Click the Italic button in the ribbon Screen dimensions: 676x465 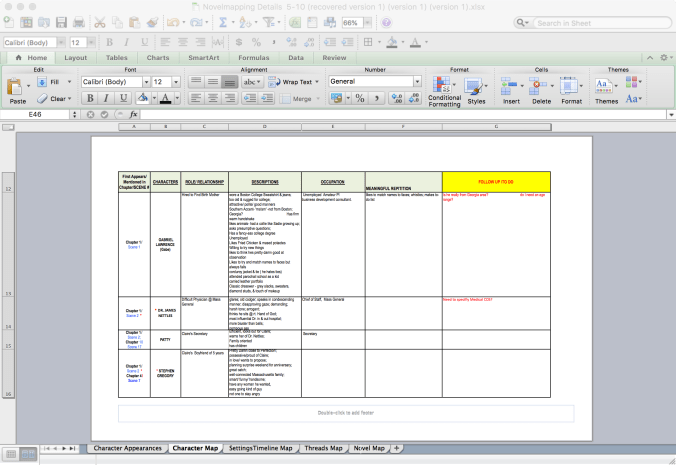point(107,98)
